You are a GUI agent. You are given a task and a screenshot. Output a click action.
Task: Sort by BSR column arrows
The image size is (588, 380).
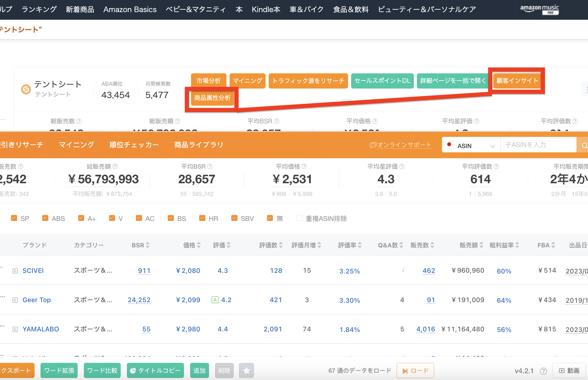pyautogui.click(x=148, y=245)
